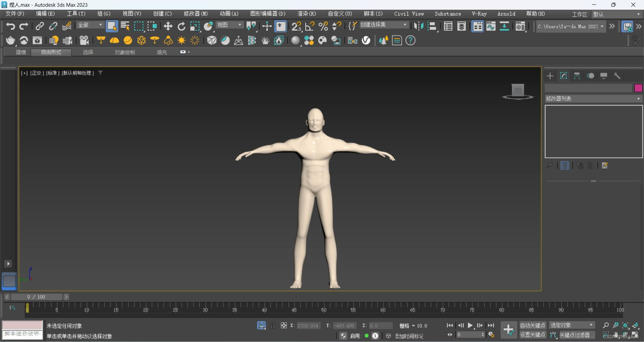This screenshot has width=644, height=342.
Task: Open the 渲染(R) menu
Action: pyautogui.click(x=306, y=14)
